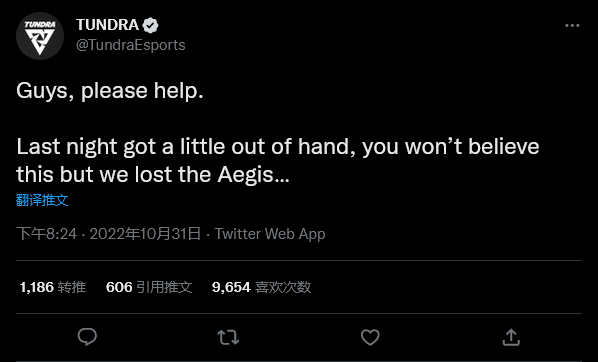Screen dimensions: 598x362
Task: Click the Tundra logo profile avatar
Action: point(40,36)
